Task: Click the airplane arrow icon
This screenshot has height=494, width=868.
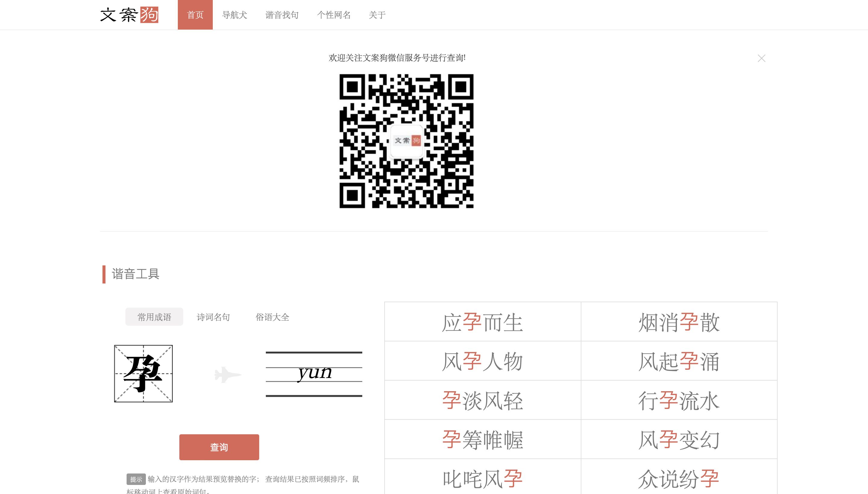Action: pyautogui.click(x=228, y=375)
